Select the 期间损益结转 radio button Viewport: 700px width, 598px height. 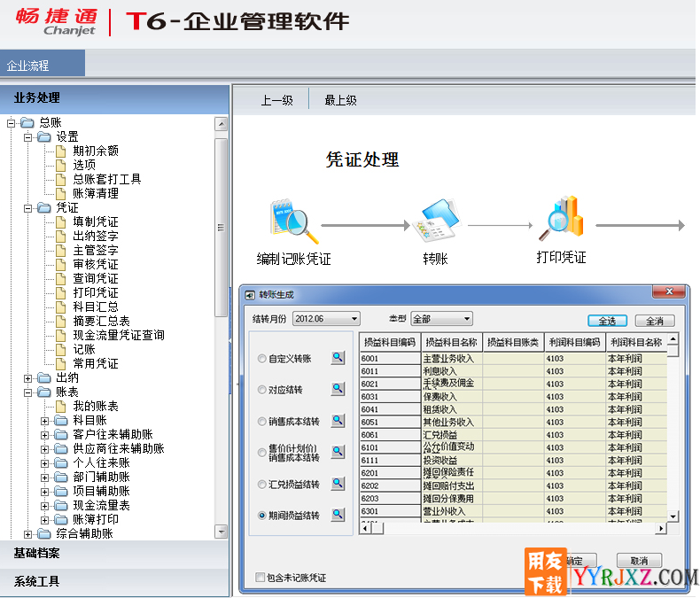click(262, 516)
